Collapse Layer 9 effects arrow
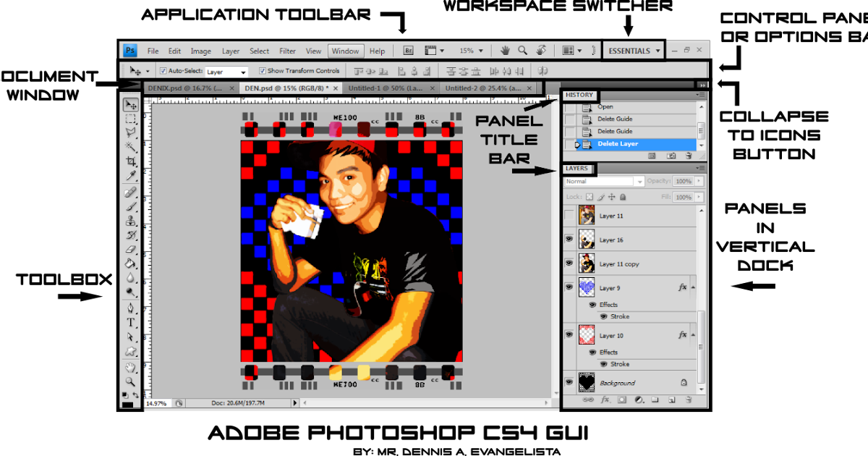Viewport: 868px width, 456px height. (694, 287)
